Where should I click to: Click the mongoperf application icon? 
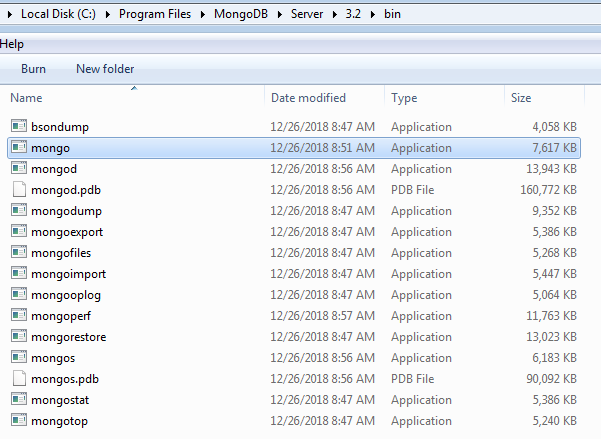tap(19, 315)
